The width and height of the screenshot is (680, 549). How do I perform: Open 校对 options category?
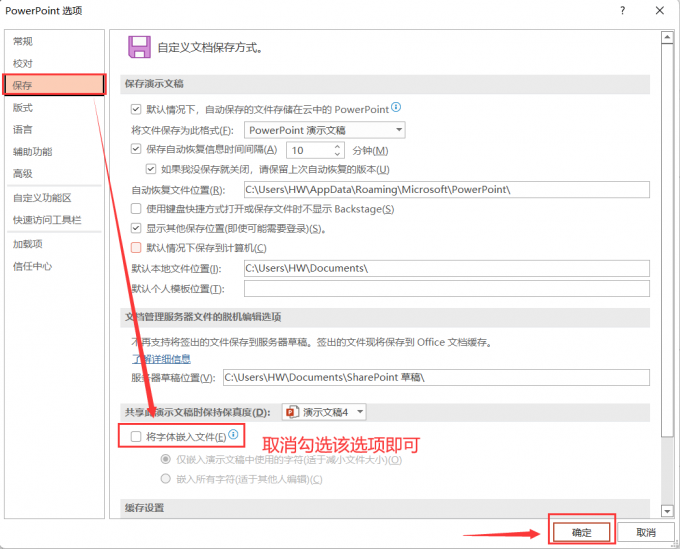click(x=54, y=63)
